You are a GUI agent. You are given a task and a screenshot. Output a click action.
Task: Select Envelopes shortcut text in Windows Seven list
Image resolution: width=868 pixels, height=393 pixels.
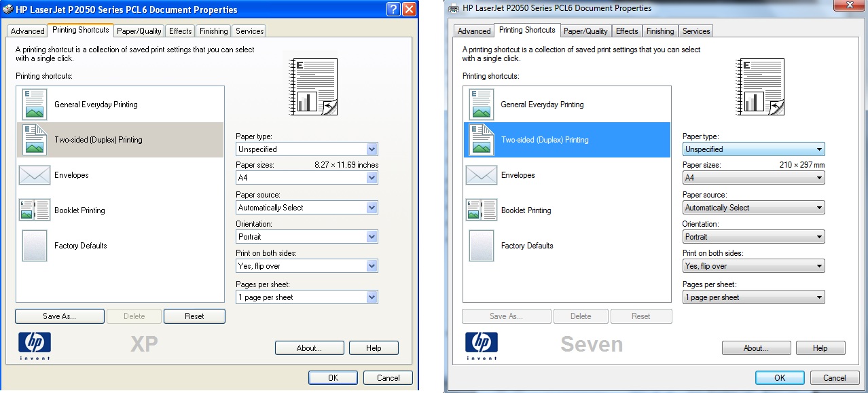518,175
